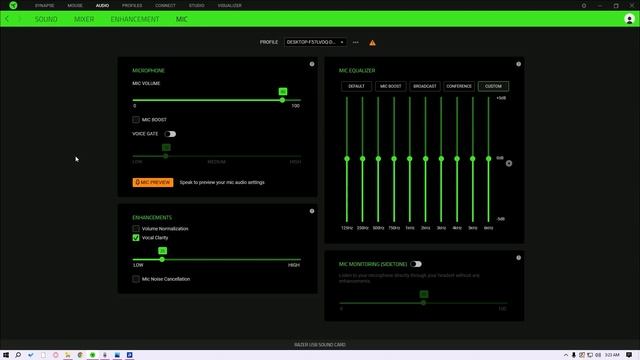The image size is (640, 360).
Task: Apply the Mic Boost equalizer preset
Action: (x=391, y=86)
